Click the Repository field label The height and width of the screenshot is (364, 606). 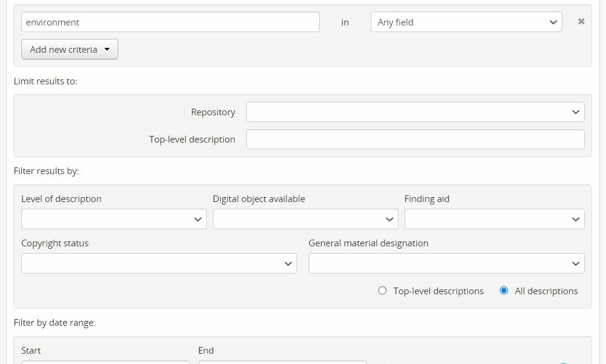click(213, 112)
